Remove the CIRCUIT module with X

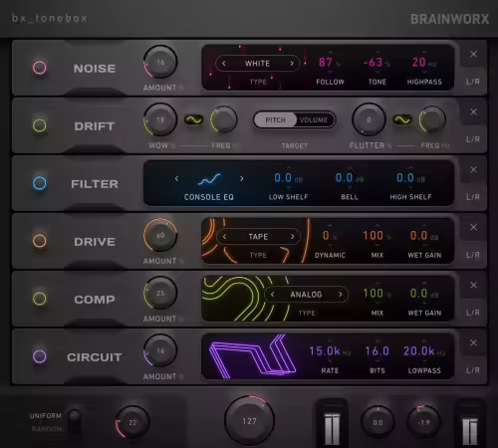coord(473,342)
